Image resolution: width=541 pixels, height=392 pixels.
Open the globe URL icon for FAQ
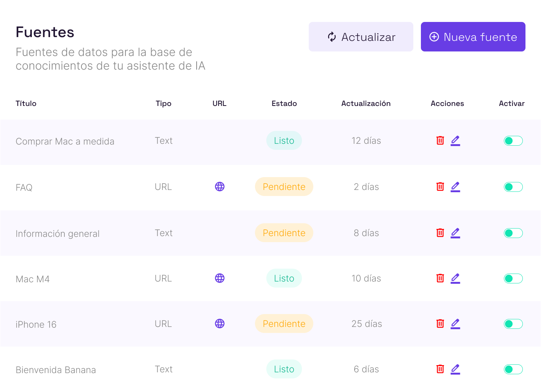220,187
